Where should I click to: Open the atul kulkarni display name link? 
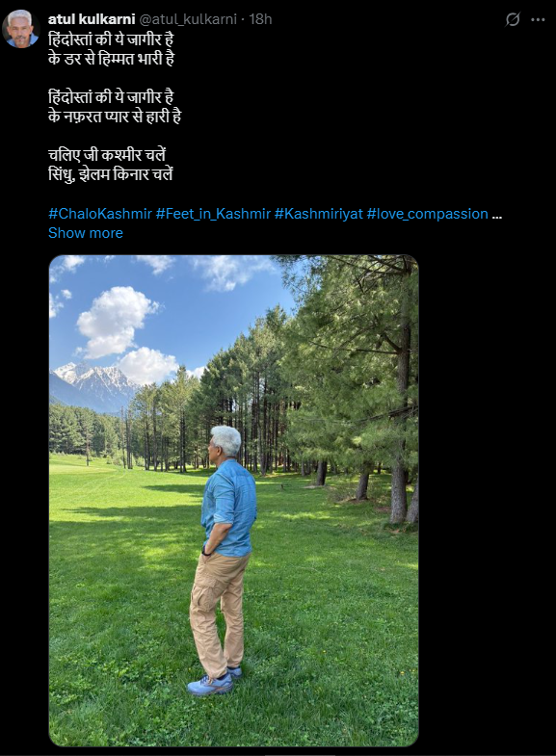tap(92, 19)
